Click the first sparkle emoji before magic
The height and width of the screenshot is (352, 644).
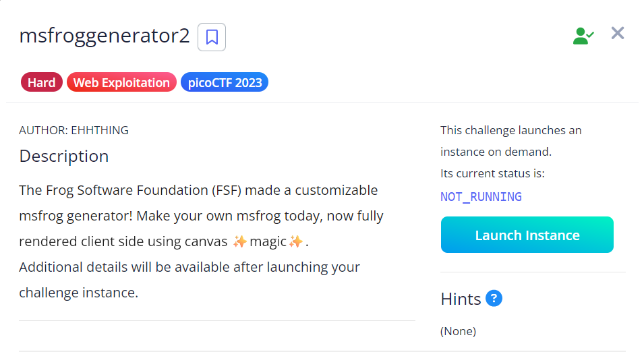[x=241, y=241]
